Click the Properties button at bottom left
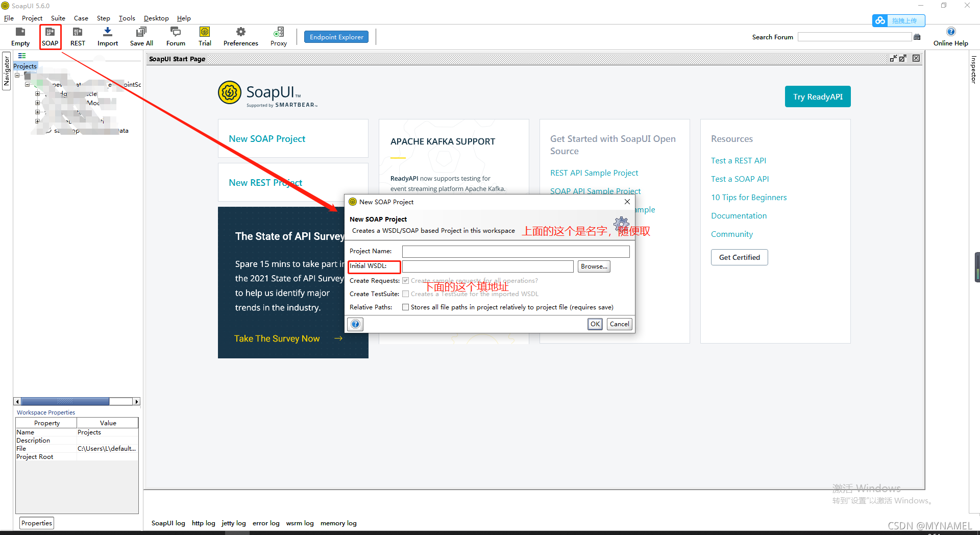980x535 pixels. [x=37, y=523]
